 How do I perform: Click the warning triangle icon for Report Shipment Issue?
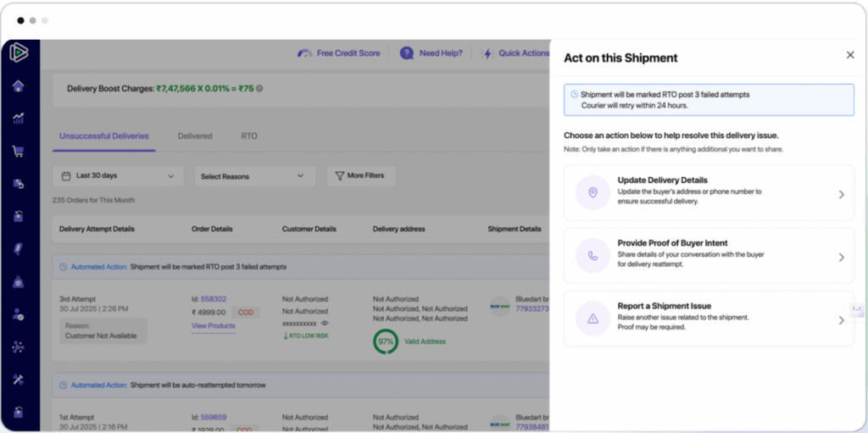coord(593,319)
